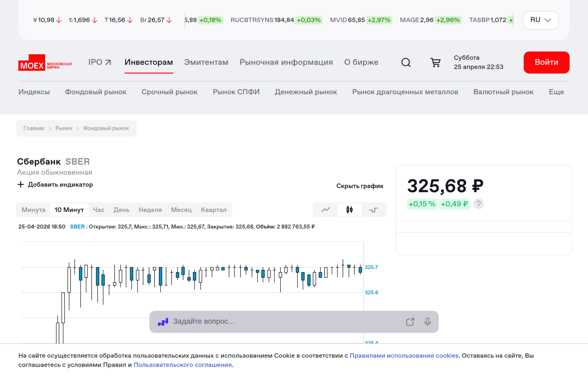
Task: Switch chart interval to Квартал
Action: 214,210
